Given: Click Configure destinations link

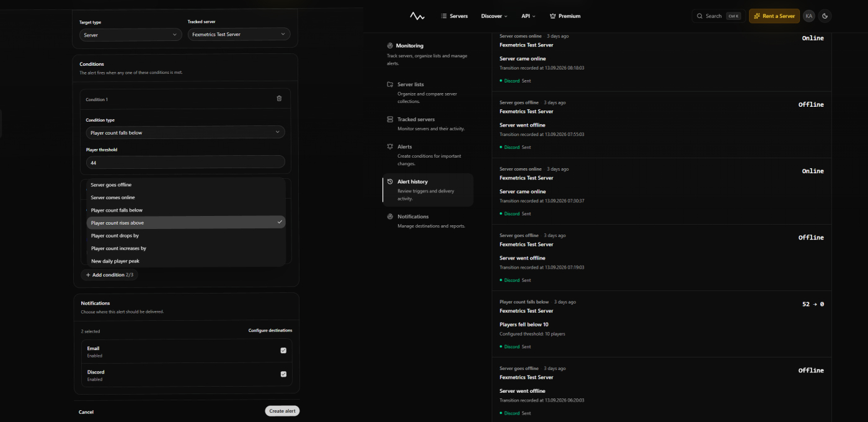Looking at the screenshot, I should (270, 331).
